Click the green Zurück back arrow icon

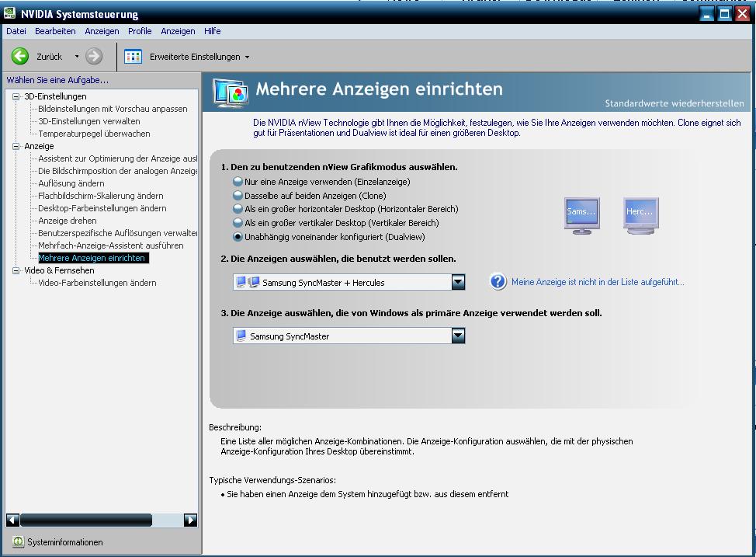pos(20,57)
